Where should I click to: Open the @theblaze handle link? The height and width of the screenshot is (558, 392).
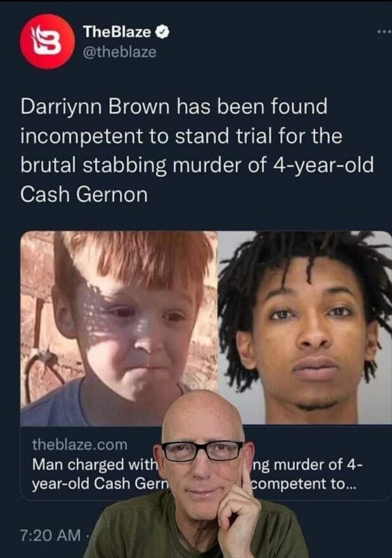[119, 52]
